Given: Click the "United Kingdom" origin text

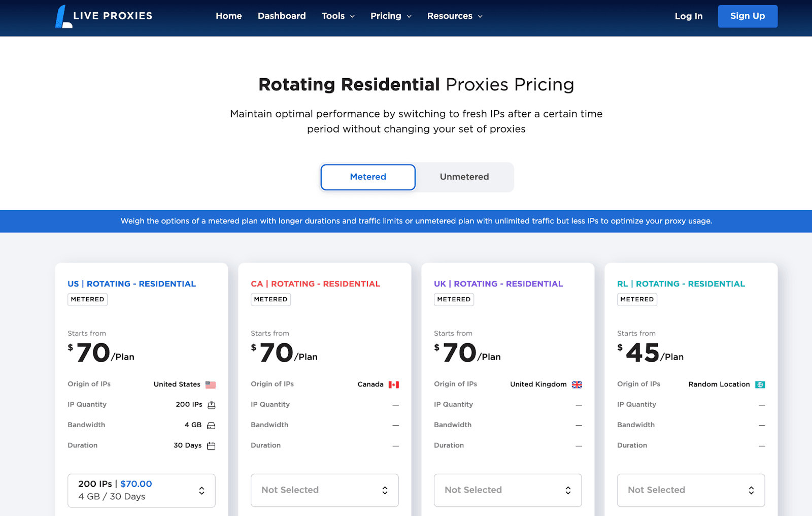Looking at the screenshot, I should pyautogui.click(x=538, y=384).
